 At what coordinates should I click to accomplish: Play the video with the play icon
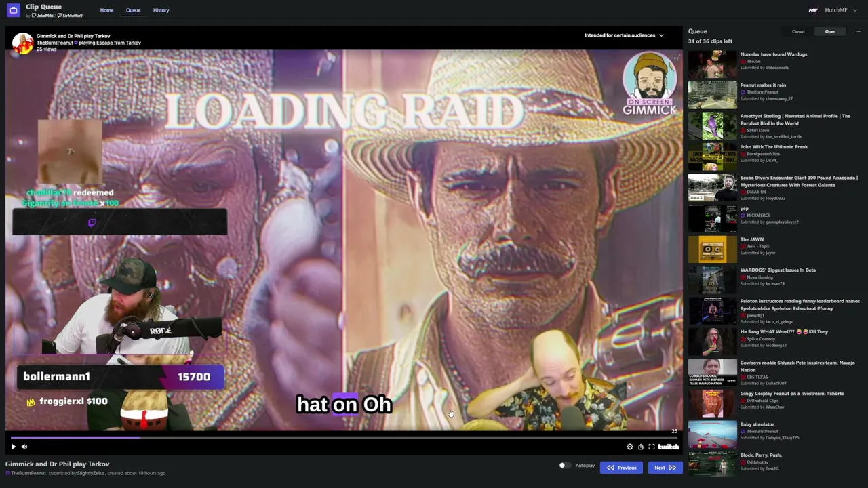(13, 447)
